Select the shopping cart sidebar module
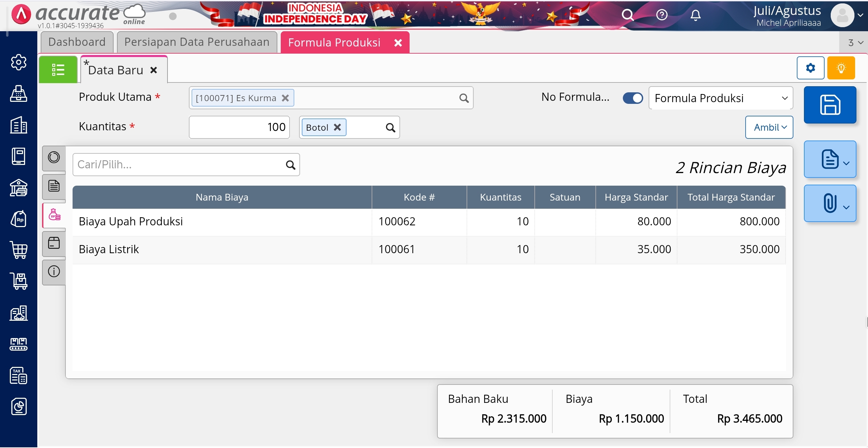 tap(19, 250)
